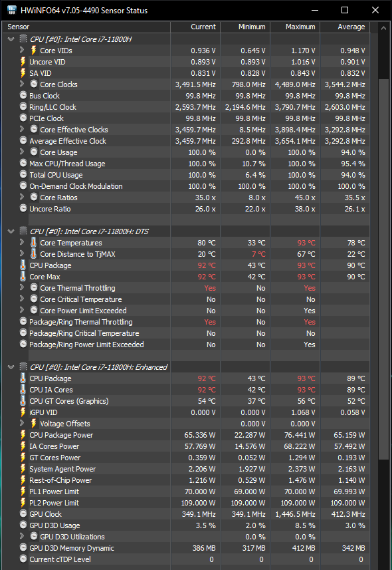Click the Current column header
This screenshot has height=570, width=392.
click(x=195, y=27)
